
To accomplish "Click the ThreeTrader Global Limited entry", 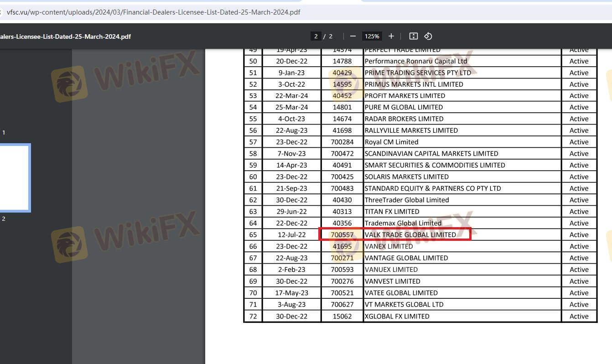I will tap(406, 200).
